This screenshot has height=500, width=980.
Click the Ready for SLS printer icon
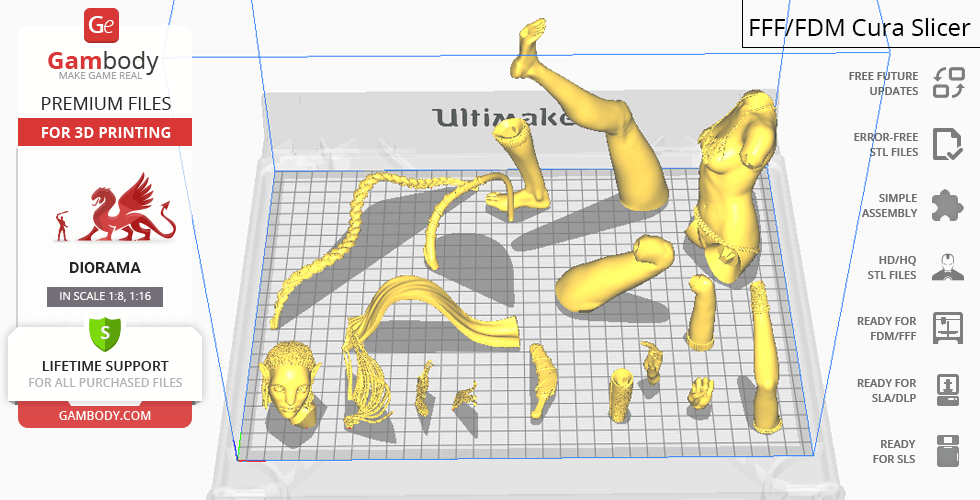(x=946, y=451)
